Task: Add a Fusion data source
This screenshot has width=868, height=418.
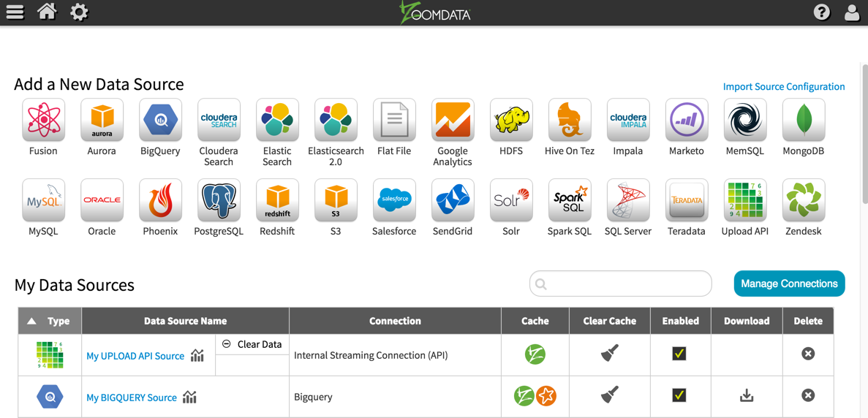Action: (43, 120)
